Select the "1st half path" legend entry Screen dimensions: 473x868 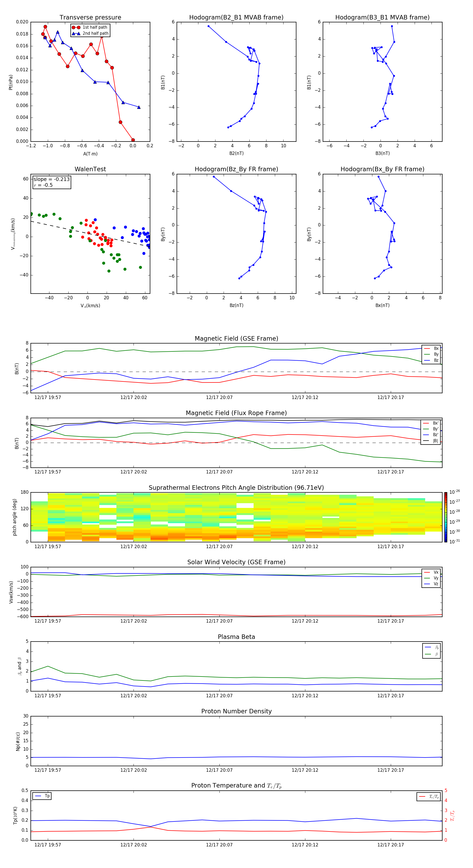pyautogui.click(x=90, y=27)
